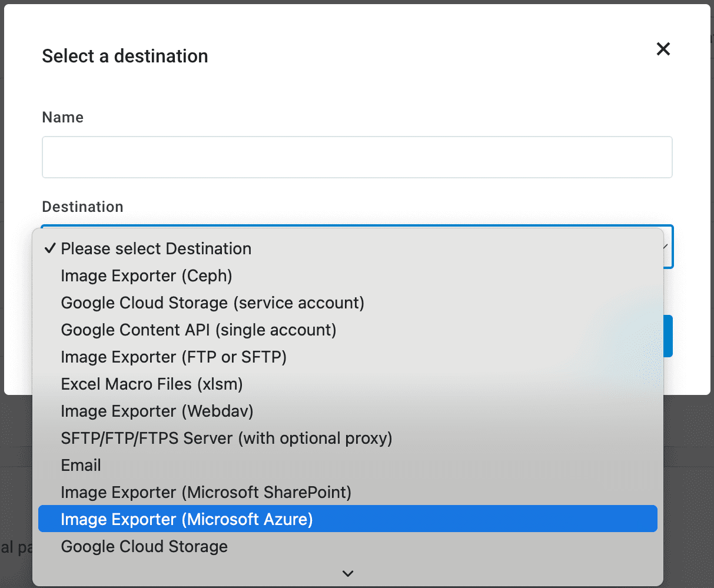Choose the plain Google Cloud Storage option

144,547
